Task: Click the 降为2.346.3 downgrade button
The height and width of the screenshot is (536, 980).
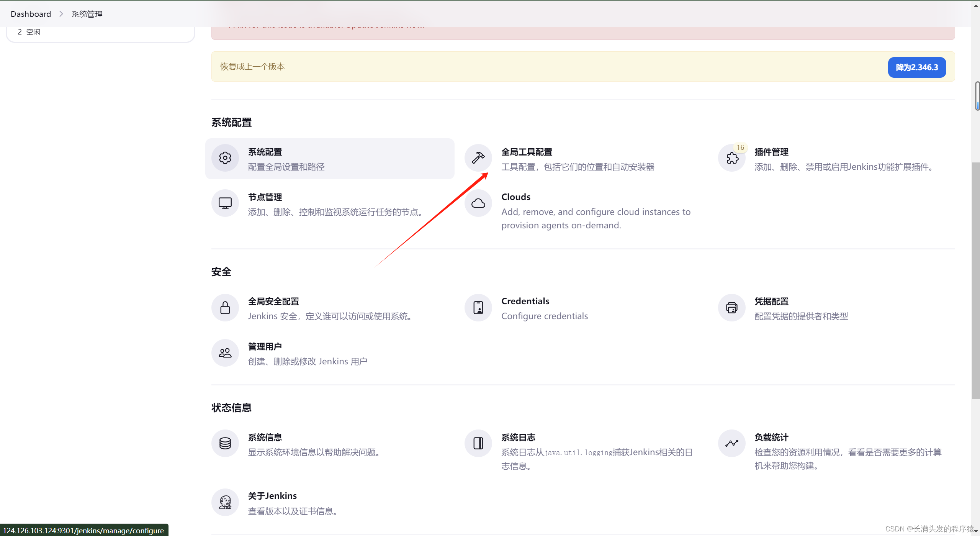Action: point(916,67)
